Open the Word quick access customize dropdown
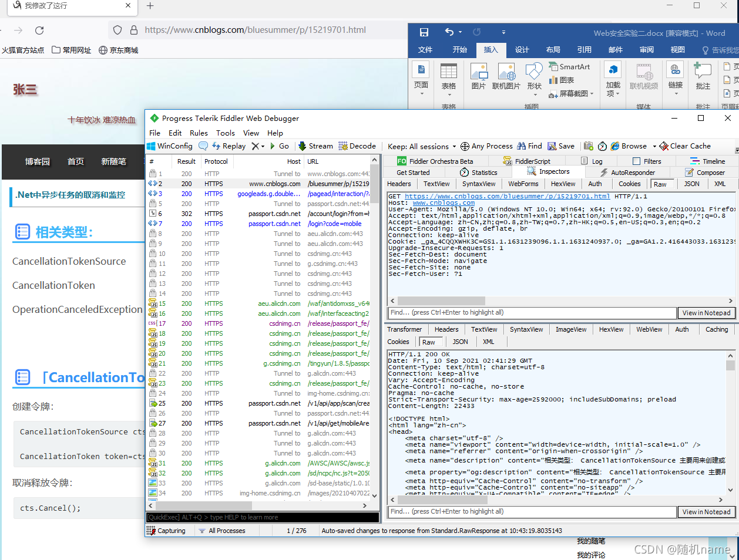Viewport: 739px width, 560px height. (x=503, y=32)
